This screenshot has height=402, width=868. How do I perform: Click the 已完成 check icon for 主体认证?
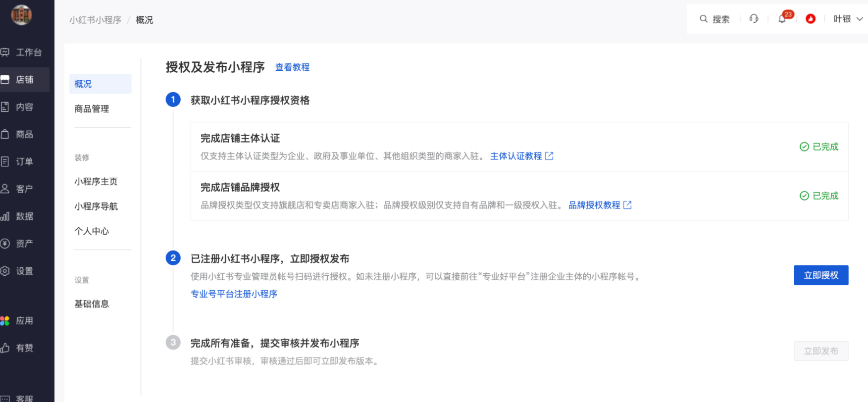tap(804, 147)
